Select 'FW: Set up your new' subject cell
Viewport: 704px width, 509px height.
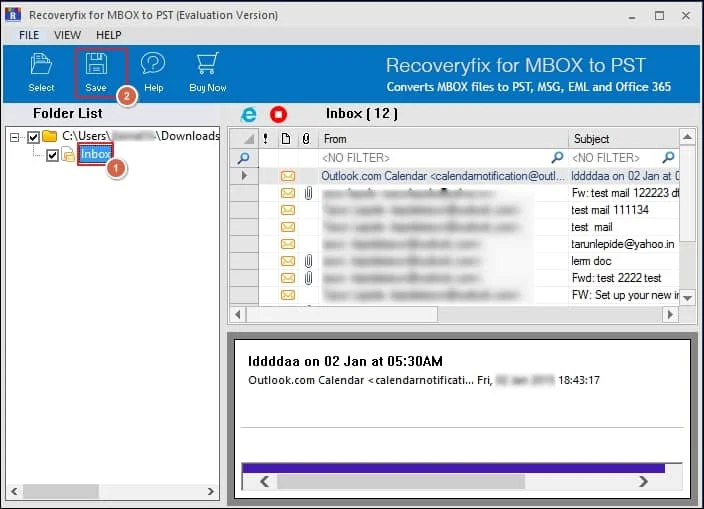click(624, 295)
